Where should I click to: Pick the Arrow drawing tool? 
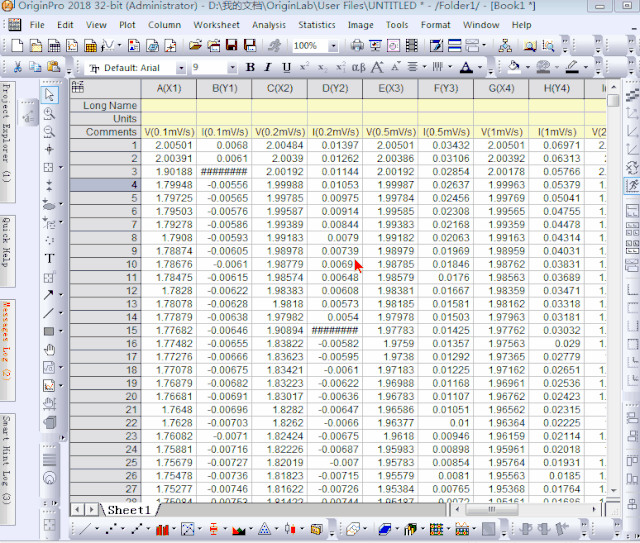(50, 295)
